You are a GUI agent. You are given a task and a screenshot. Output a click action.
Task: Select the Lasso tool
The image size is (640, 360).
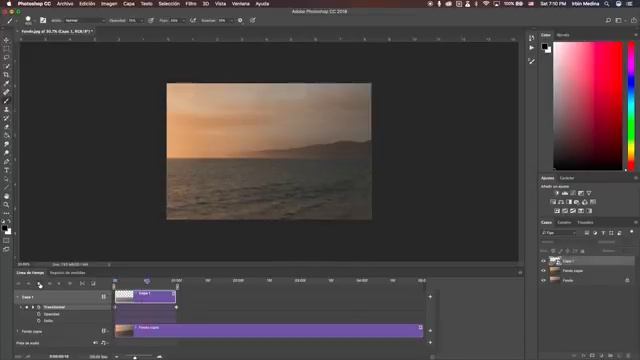[x=6, y=58]
